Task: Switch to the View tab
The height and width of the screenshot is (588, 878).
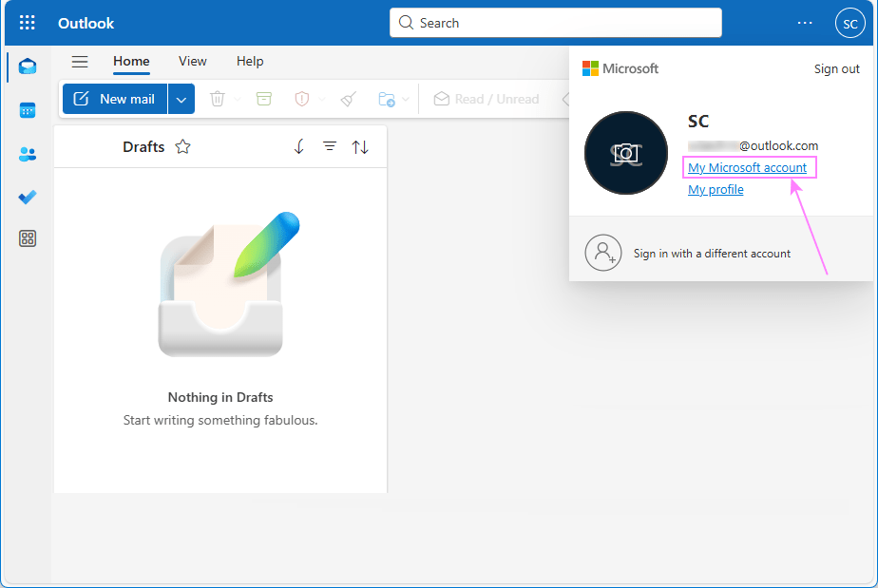Action: click(x=193, y=62)
